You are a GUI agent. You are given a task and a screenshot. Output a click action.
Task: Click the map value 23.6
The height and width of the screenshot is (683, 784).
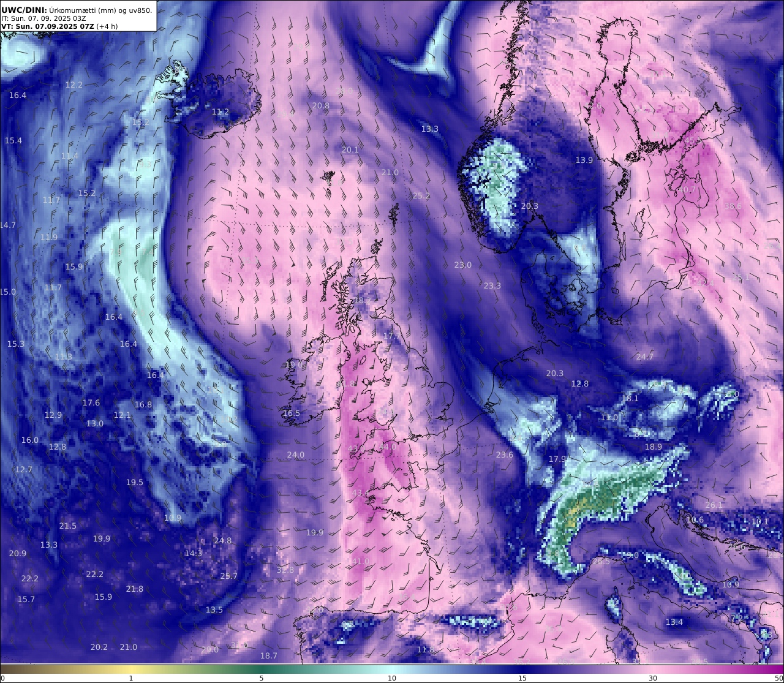[x=505, y=455]
